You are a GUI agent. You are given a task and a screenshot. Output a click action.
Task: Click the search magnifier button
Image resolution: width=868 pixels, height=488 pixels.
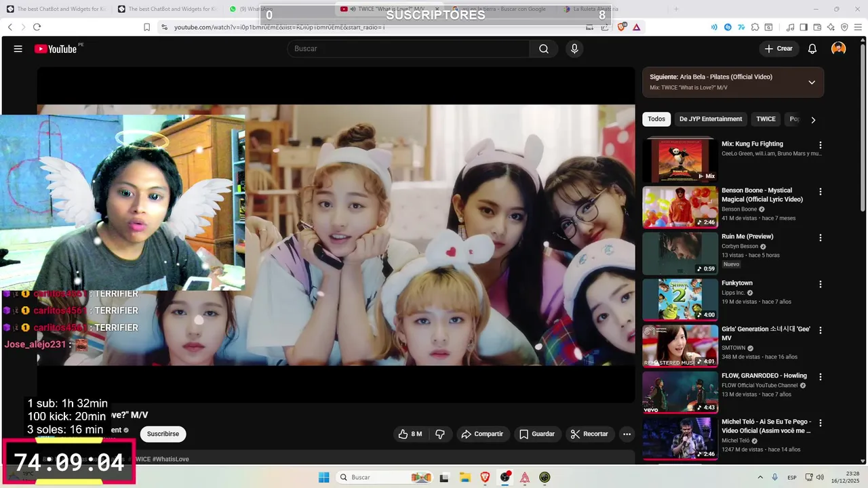544,49
